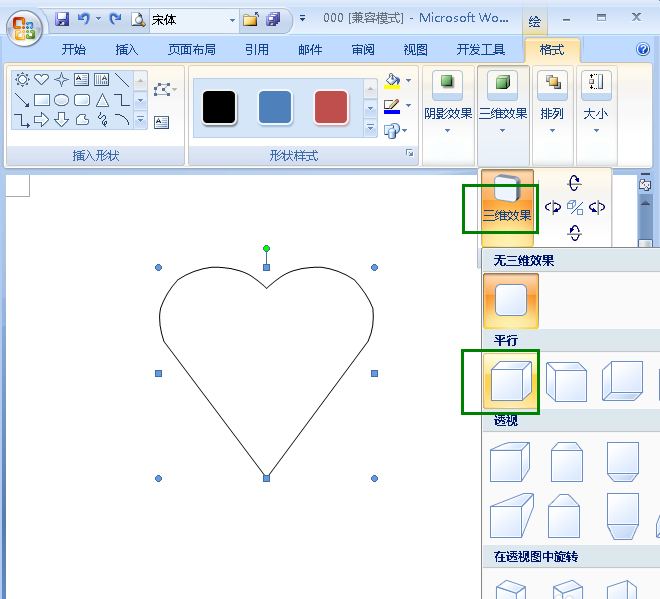Switch to the Insert (插入) tab
Screen dimensions: 660x599
pos(127,50)
